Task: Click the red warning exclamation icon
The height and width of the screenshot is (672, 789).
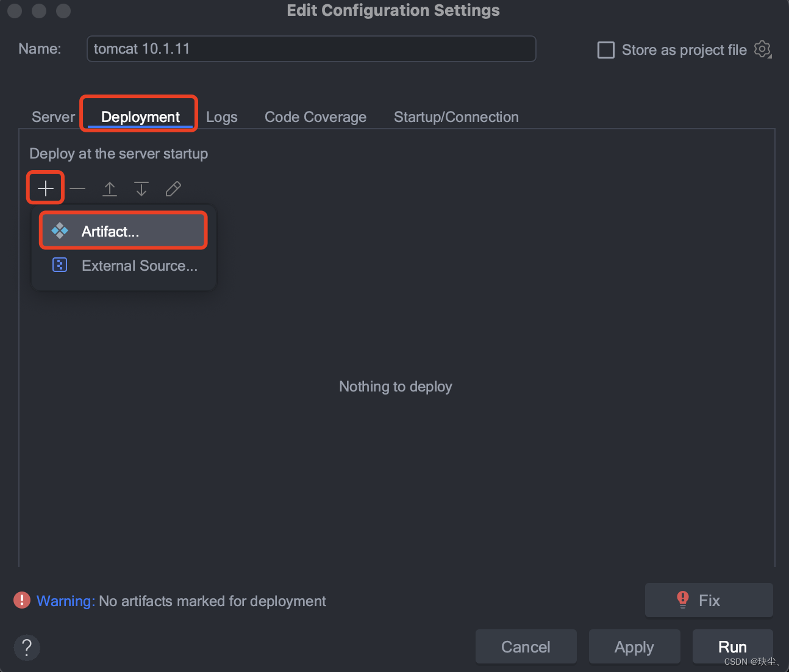Action: pyautogui.click(x=22, y=601)
